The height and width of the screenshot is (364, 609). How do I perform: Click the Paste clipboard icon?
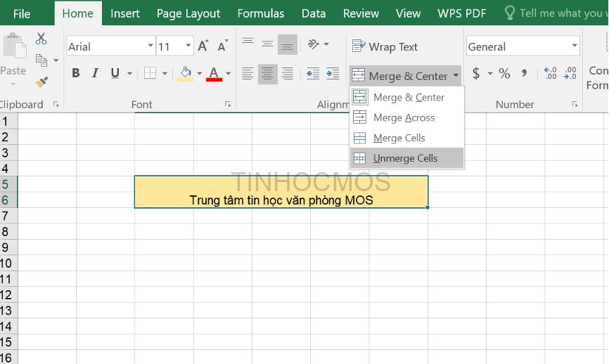click(15, 46)
